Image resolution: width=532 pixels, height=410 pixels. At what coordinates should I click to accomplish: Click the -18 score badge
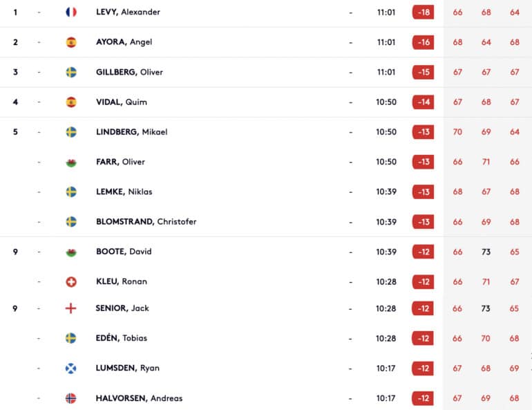point(423,12)
